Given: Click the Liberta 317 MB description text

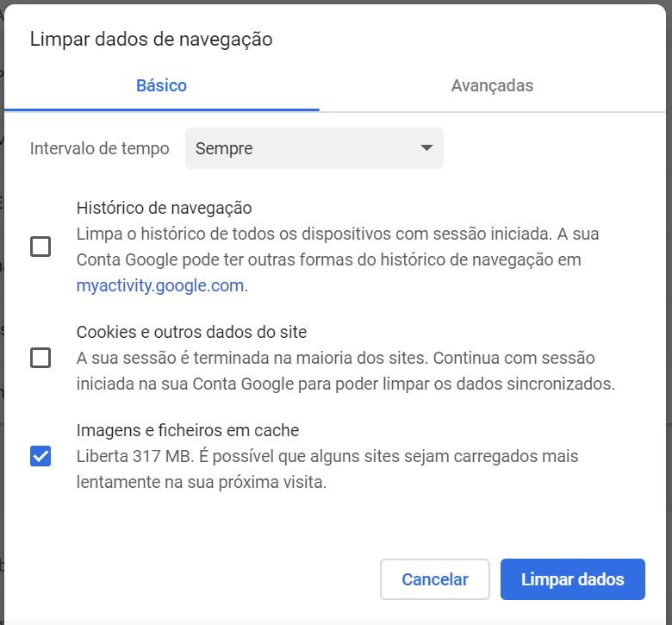Looking at the screenshot, I should (x=327, y=469).
